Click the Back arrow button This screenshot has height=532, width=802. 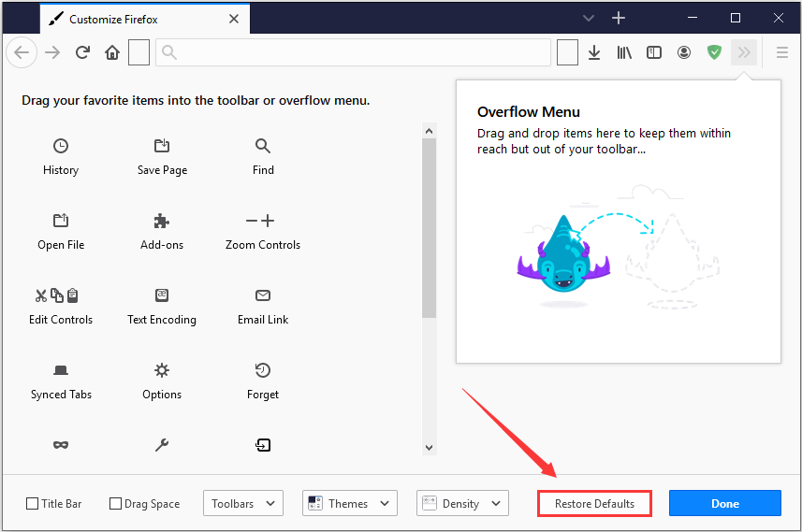coord(22,52)
